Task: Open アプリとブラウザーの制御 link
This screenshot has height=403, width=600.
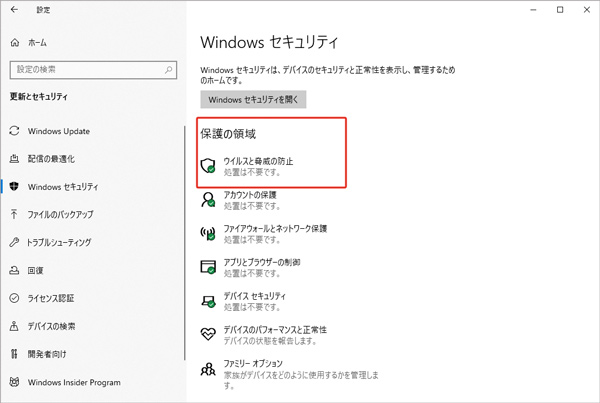Action: click(x=262, y=262)
